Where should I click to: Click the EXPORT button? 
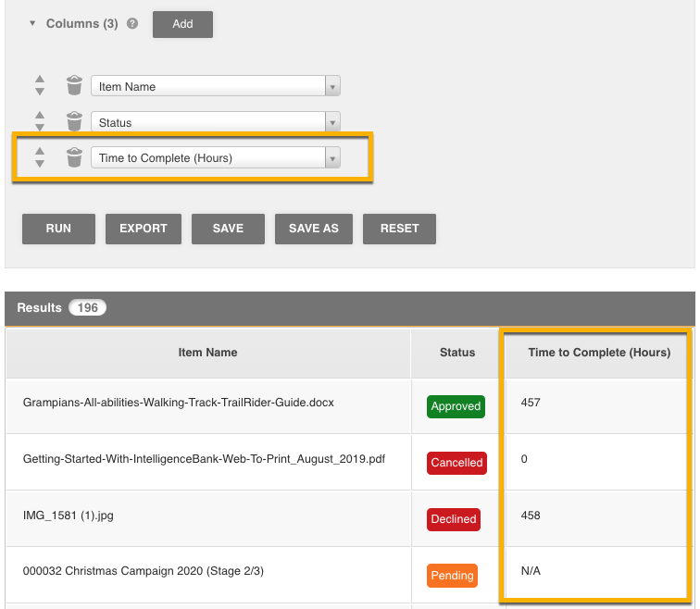144,229
